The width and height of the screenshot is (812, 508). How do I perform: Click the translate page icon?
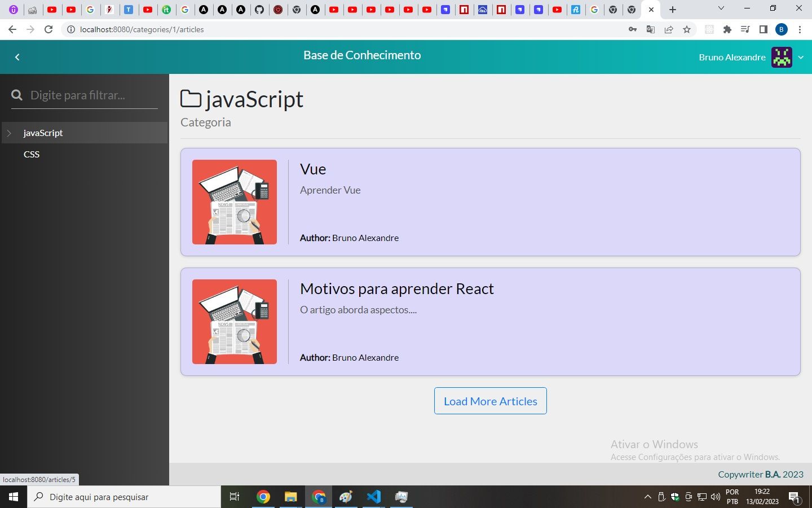click(x=651, y=29)
